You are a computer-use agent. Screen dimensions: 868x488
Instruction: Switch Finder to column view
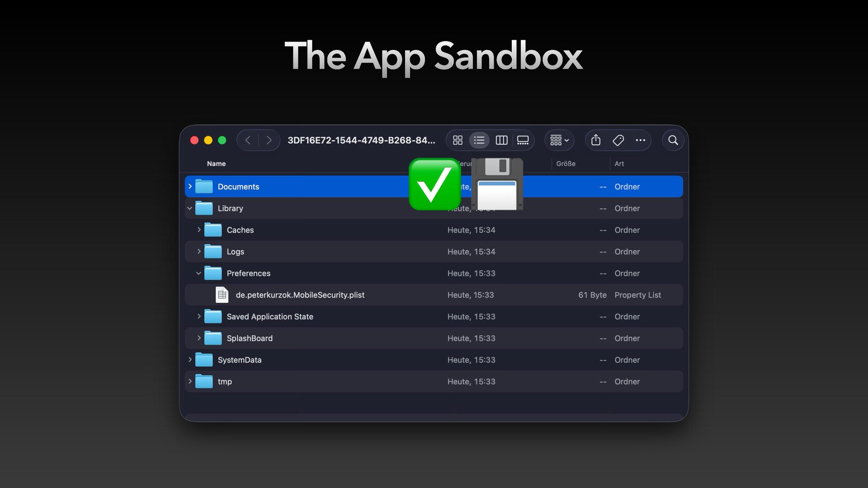click(x=501, y=140)
